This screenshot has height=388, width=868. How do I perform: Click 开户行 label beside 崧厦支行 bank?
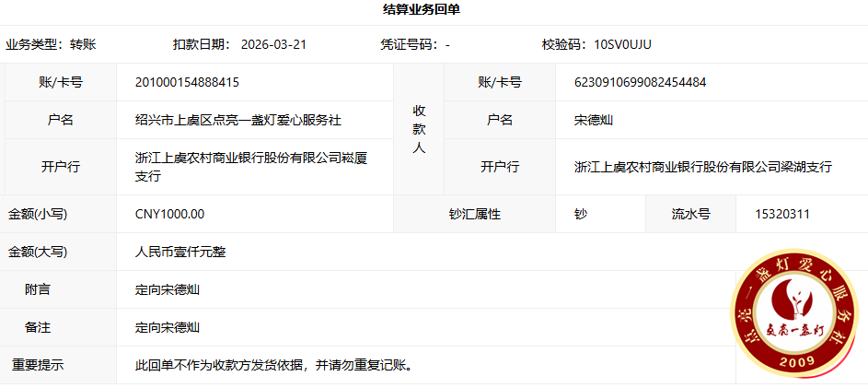(61, 167)
